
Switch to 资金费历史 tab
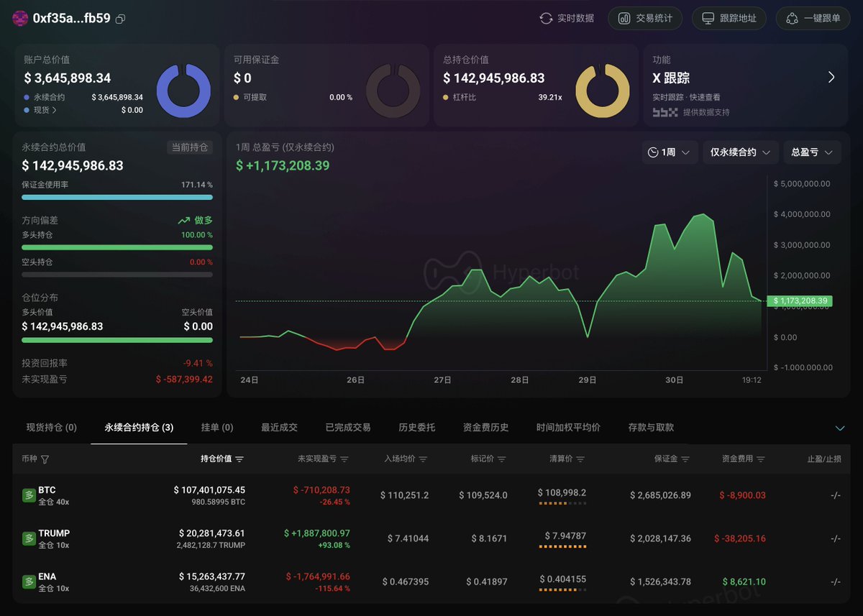tap(486, 428)
